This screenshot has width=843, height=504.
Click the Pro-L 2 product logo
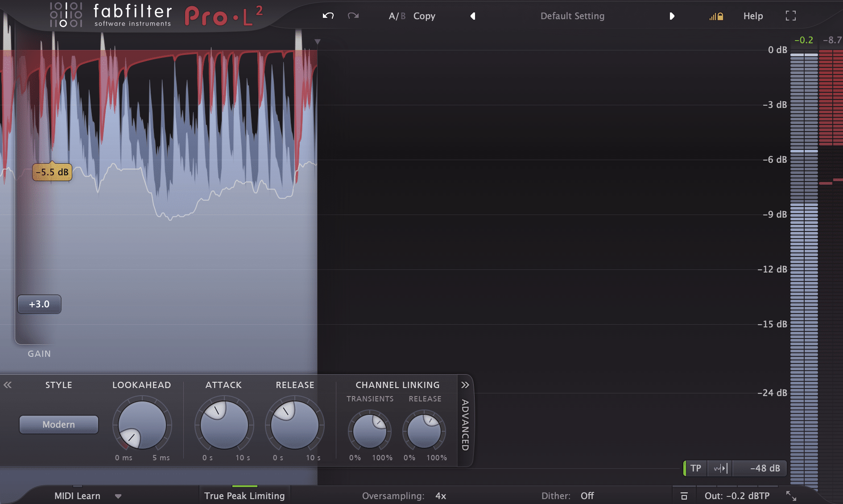[x=224, y=17]
